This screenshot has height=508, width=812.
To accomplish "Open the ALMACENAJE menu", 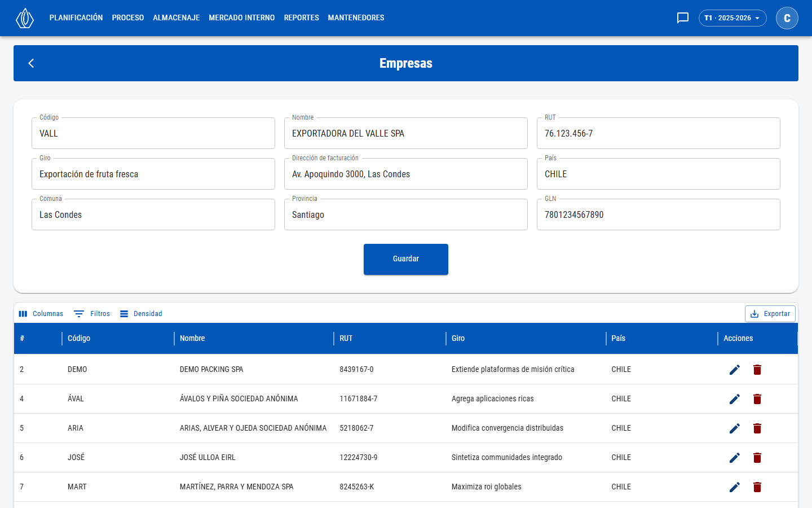I will coord(176,18).
